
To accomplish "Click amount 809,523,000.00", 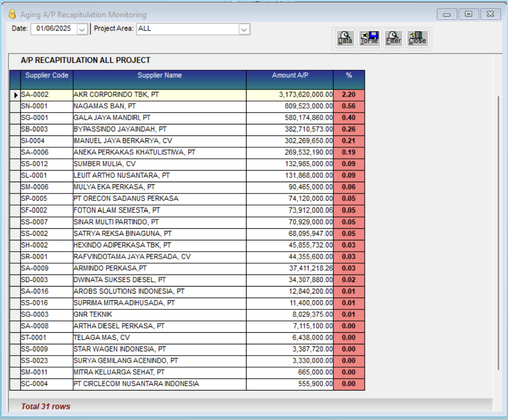I will click(290, 106).
